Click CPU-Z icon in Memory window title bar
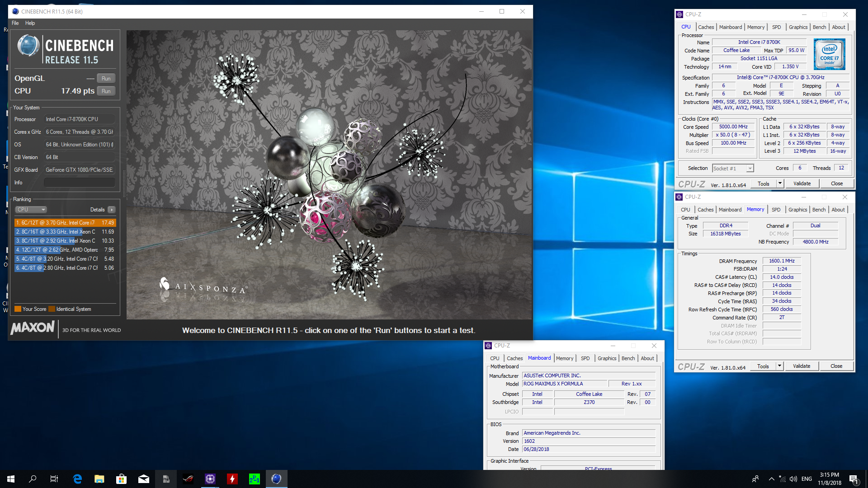The width and height of the screenshot is (868, 488). pos(679,197)
